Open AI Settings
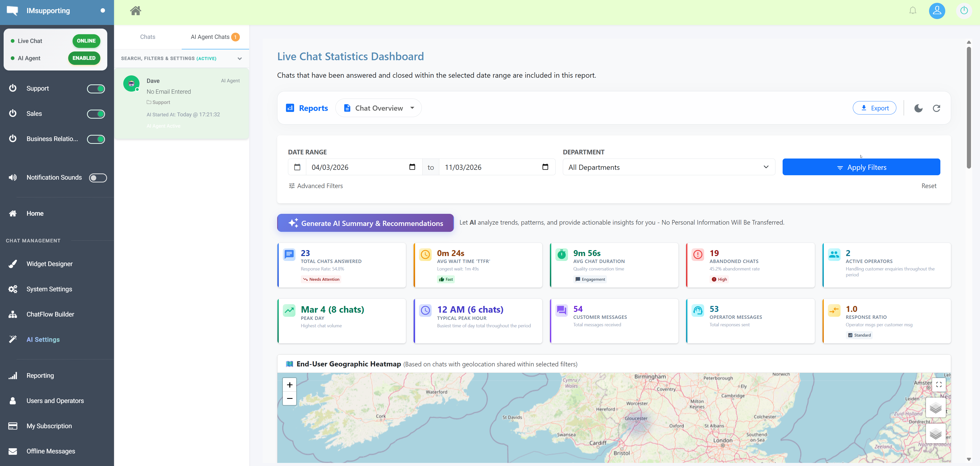Viewport: 980px width, 466px height. click(43, 339)
